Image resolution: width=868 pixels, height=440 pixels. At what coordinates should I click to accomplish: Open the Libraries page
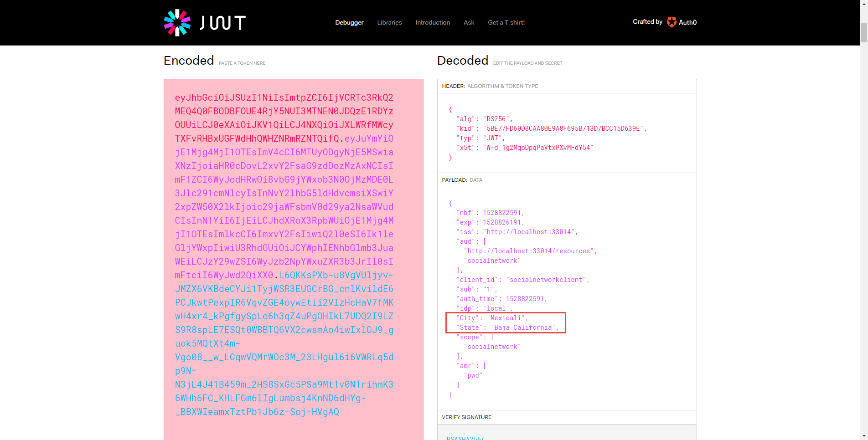[389, 22]
